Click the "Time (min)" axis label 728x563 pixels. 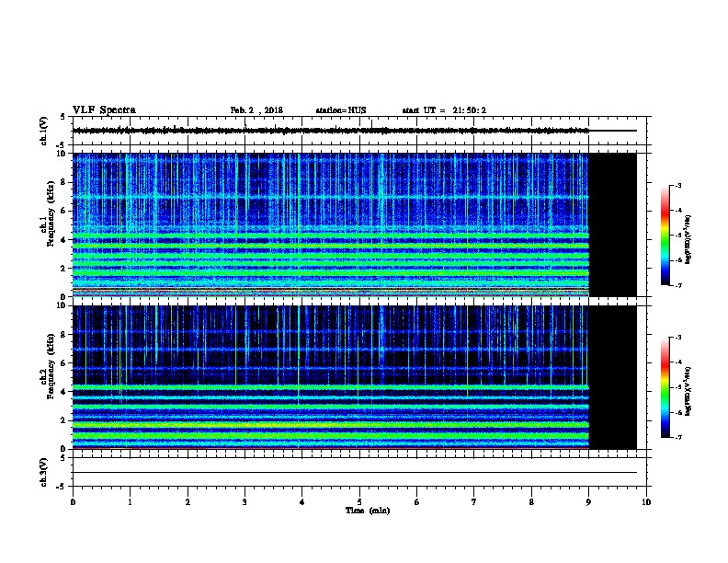pyautogui.click(x=368, y=511)
